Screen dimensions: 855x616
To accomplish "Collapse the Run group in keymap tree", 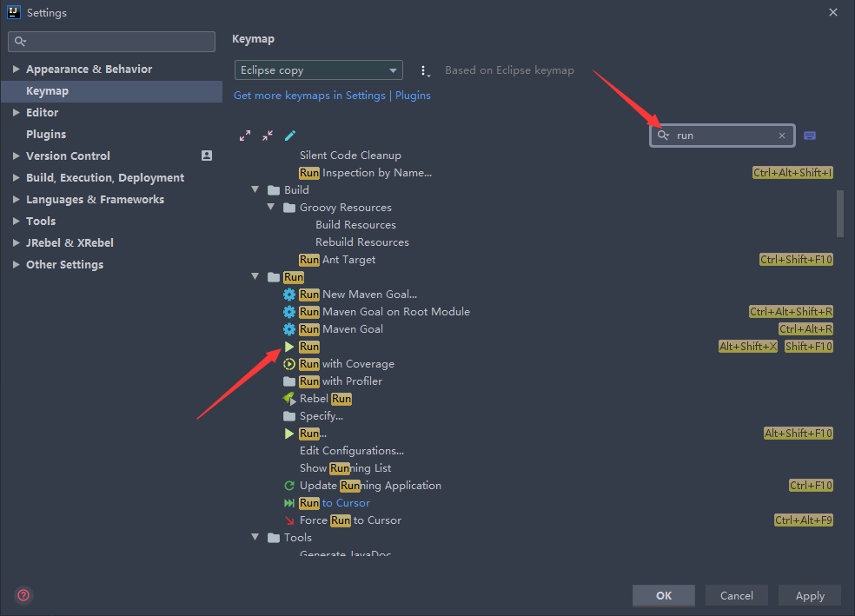I will (x=255, y=276).
